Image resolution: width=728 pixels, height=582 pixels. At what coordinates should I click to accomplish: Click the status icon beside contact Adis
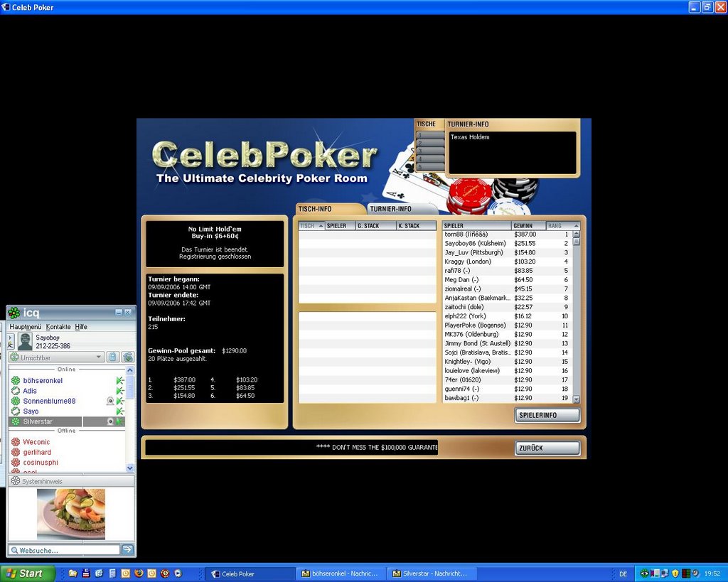pos(16,391)
